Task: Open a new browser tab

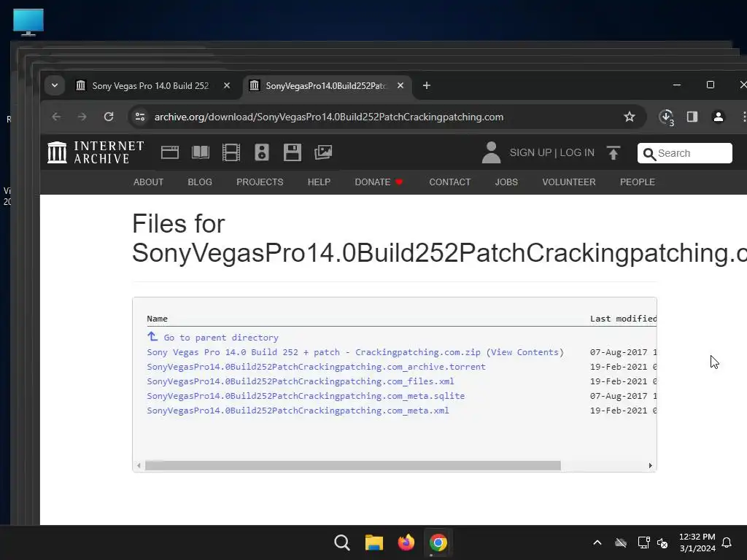Action: 426,86
